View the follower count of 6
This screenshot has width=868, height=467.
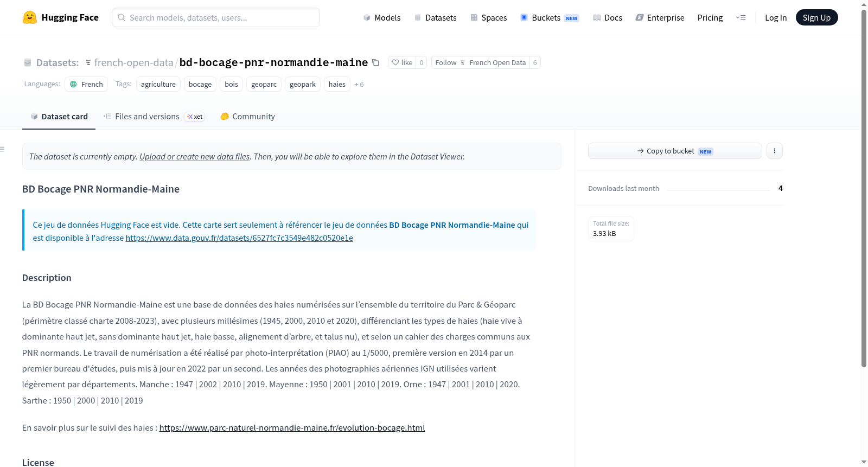point(535,62)
